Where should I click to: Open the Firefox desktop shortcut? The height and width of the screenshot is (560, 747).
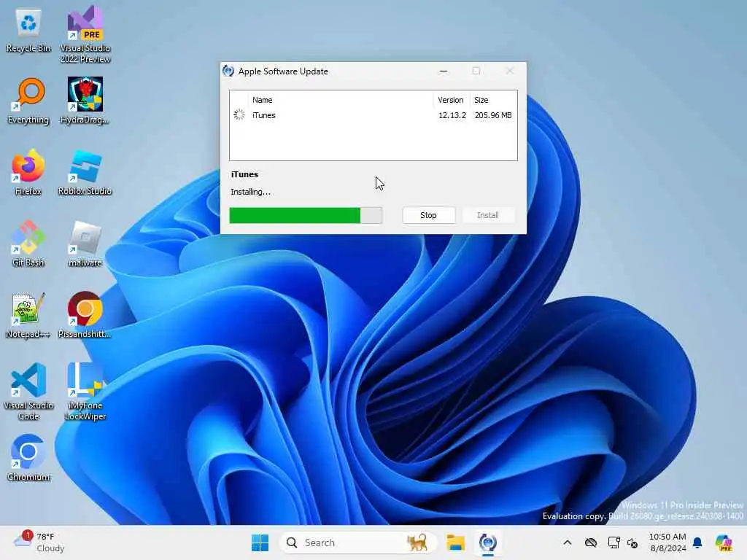click(x=28, y=172)
